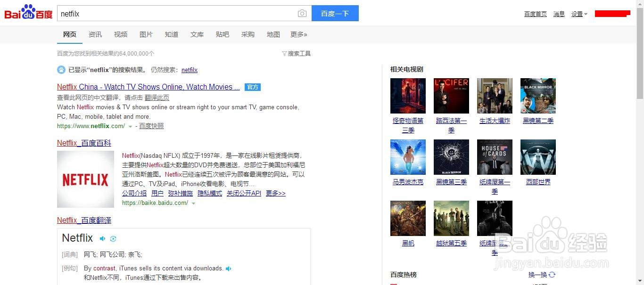Open the 百度快照 cached link
The height and width of the screenshot is (285, 644).
point(151,126)
